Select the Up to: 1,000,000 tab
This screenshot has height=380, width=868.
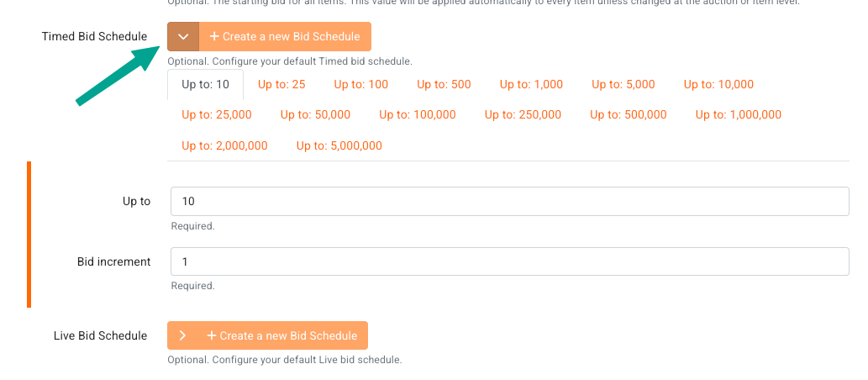[x=739, y=115]
